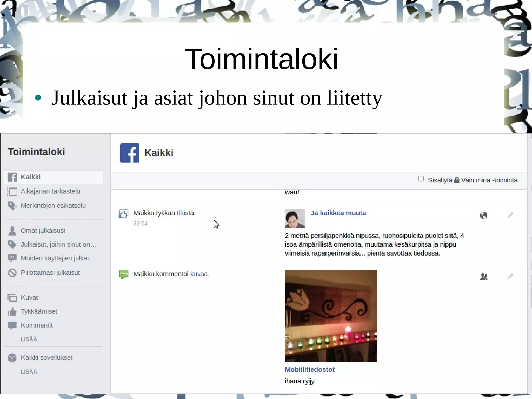The image size is (532, 399).
Task: Select Kaikki in the sidebar
Action: pos(54,177)
